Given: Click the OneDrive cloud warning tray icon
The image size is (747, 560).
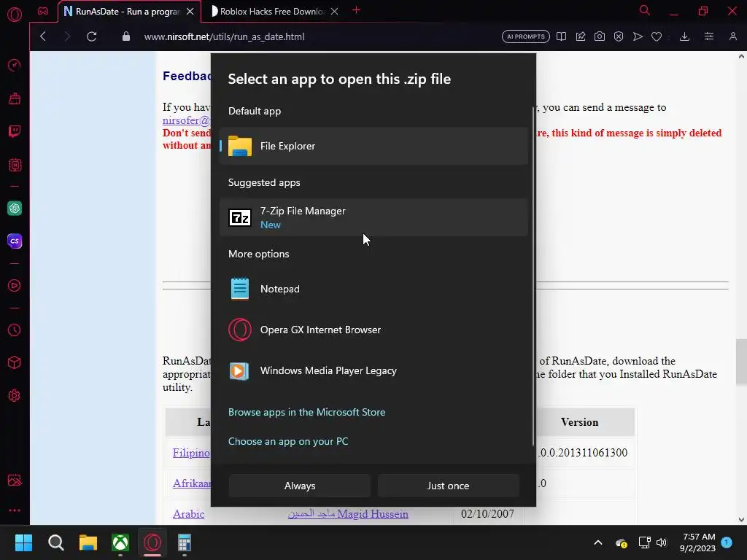Looking at the screenshot, I should coord(622,542).
